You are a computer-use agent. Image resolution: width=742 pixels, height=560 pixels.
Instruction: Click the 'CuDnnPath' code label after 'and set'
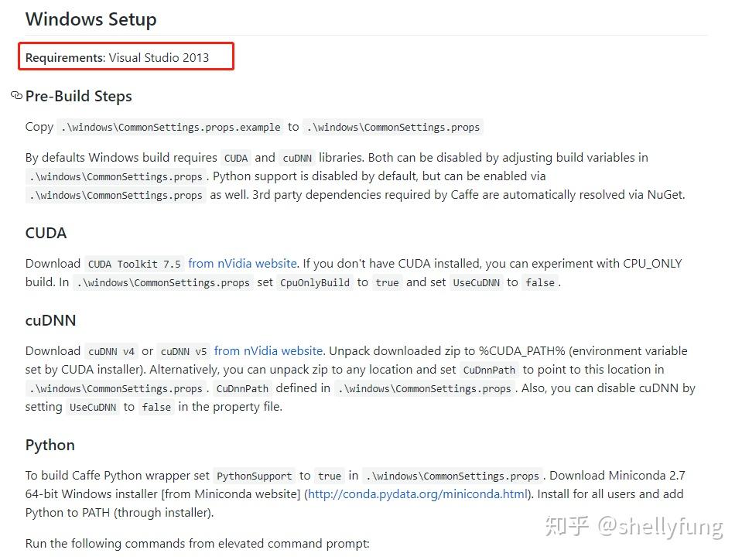pyautogui.click(x=489, y=370)
